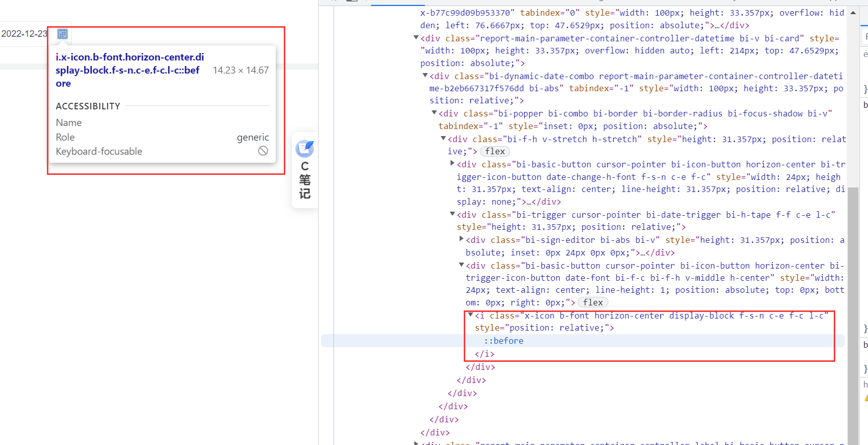The width and height of the screenshot is (868, 445).
Task: Toggle the flex badge on the date-font button div
Action: 593,303
